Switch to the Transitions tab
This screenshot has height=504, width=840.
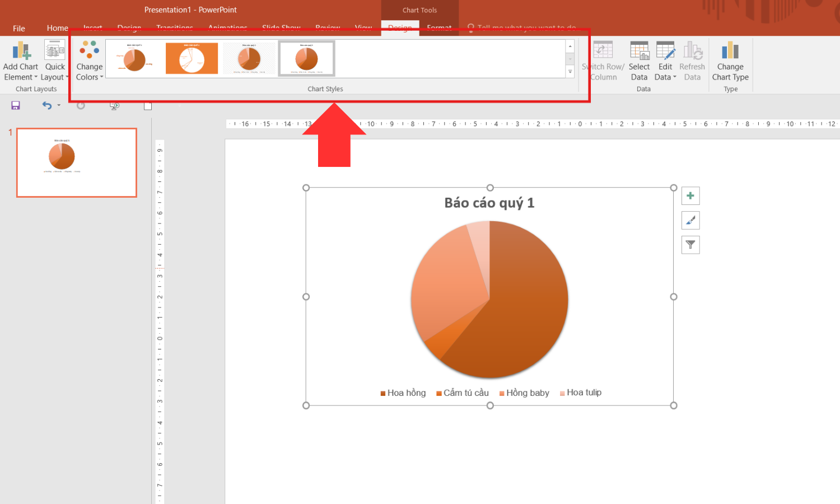pos(175,28)
